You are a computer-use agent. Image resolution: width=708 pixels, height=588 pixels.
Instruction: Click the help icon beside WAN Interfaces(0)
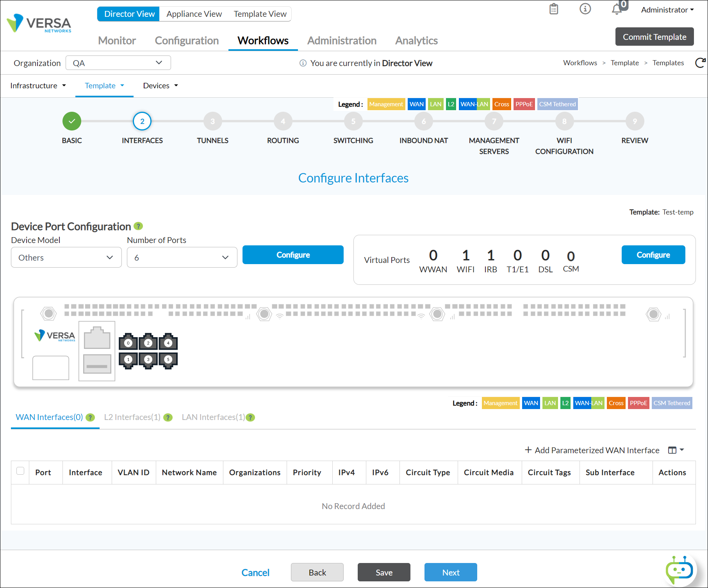click(90, 417)
